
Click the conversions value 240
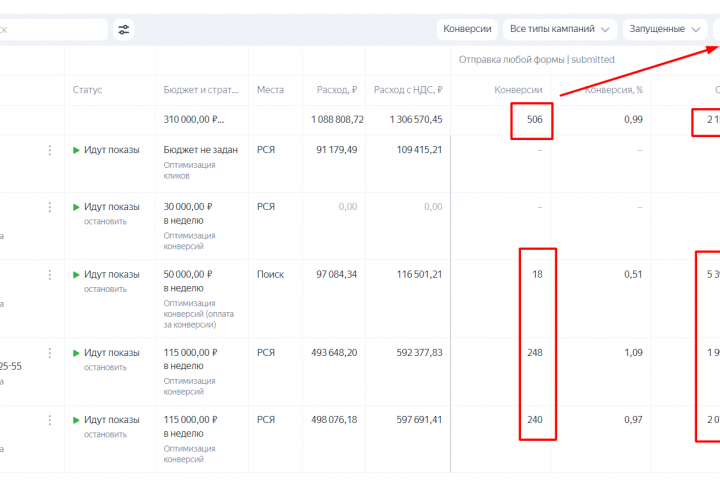[534, 420]
